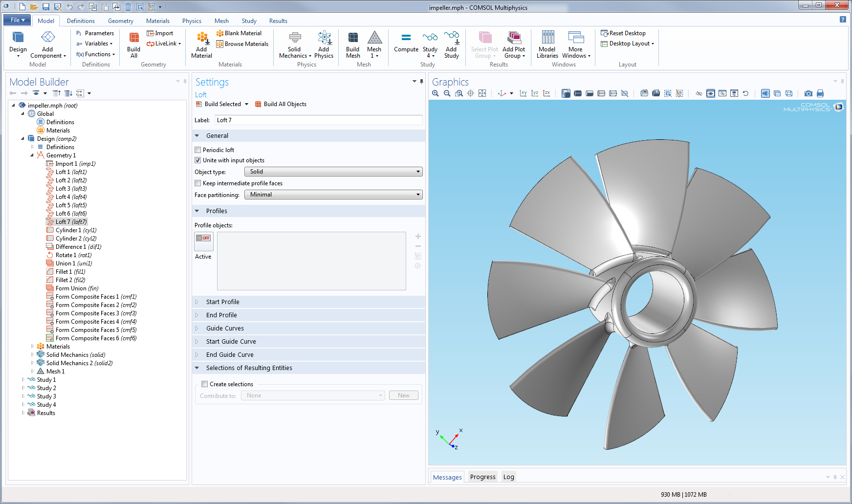Switch to the Progress tab
The image size is (852, 504).
(482, 477)
